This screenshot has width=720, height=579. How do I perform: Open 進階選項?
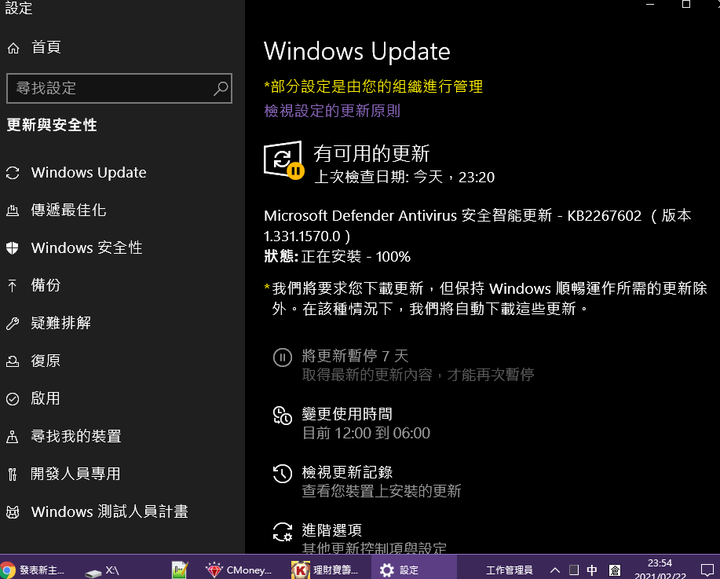332,530
